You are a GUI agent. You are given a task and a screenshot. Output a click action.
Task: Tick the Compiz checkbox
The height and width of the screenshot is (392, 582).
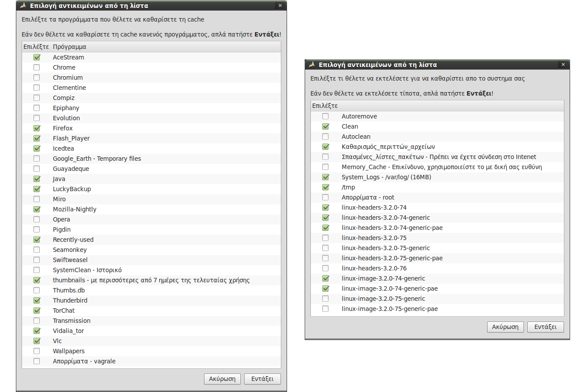click(x=37, y=98)
